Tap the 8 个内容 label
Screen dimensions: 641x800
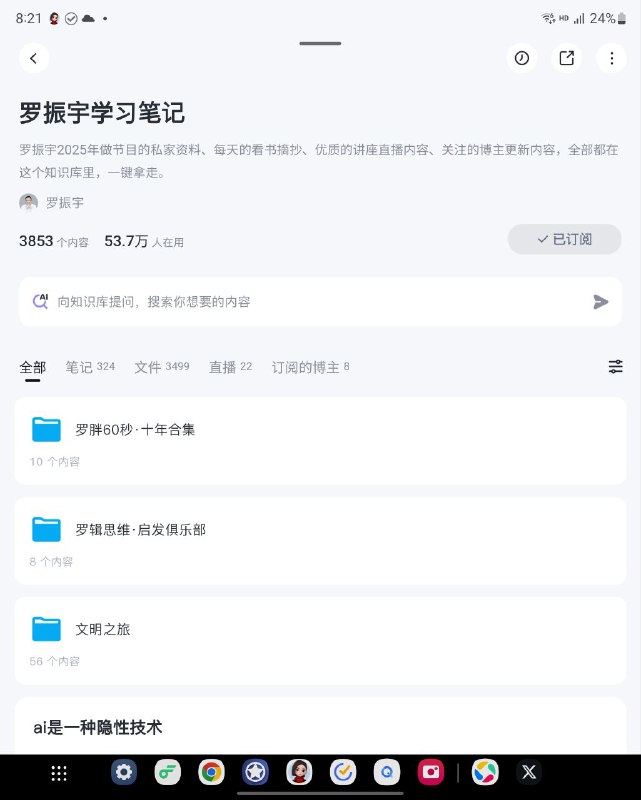point(51,562)
